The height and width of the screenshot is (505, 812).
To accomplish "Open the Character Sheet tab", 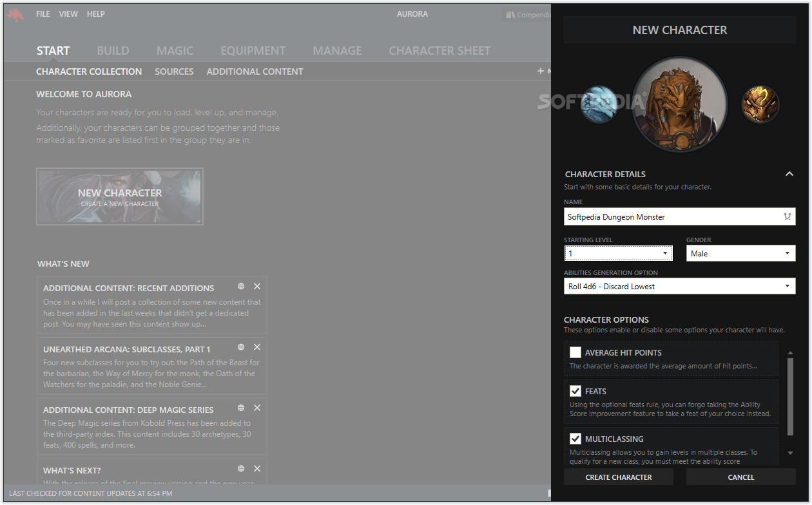I will 440,51.
